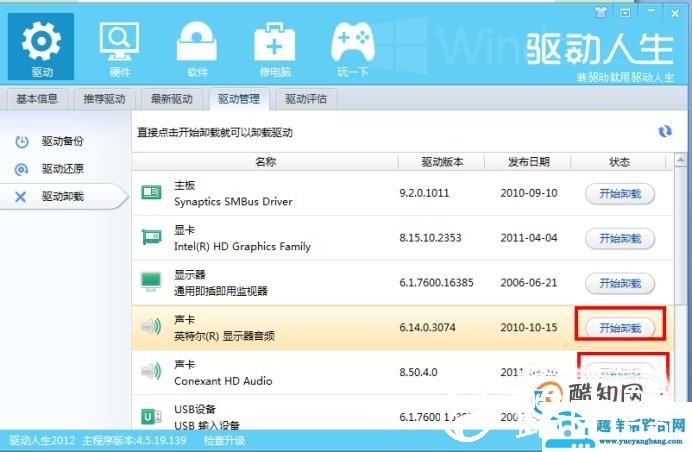Screen dimensions: 692x452
Task: Select the Synaptics SMBus Driver name
Action: tap(233, 202)
